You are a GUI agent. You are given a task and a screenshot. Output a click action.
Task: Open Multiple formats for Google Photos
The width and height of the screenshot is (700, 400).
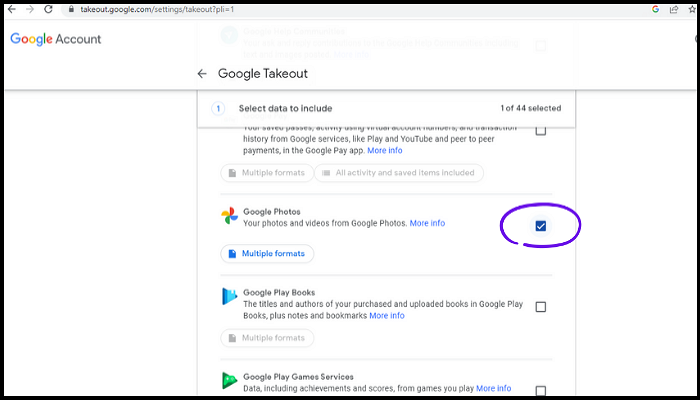[267, 254]
